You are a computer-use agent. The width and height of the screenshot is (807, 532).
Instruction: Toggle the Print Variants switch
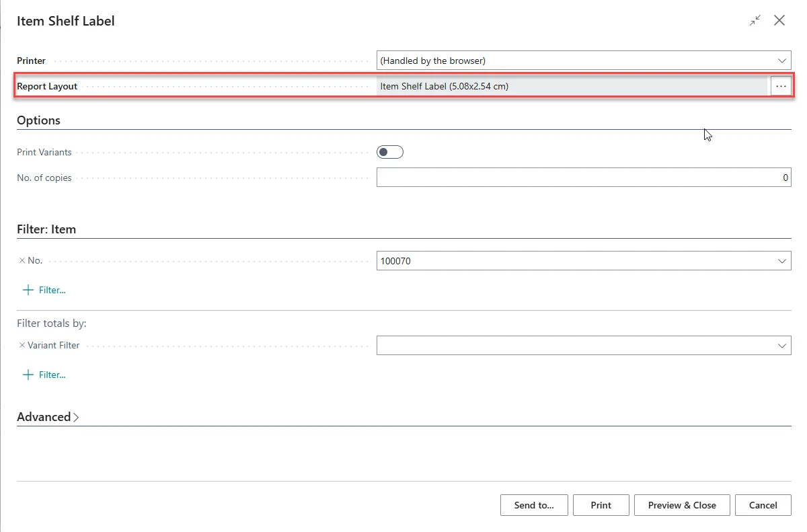(x=390, y=153)
